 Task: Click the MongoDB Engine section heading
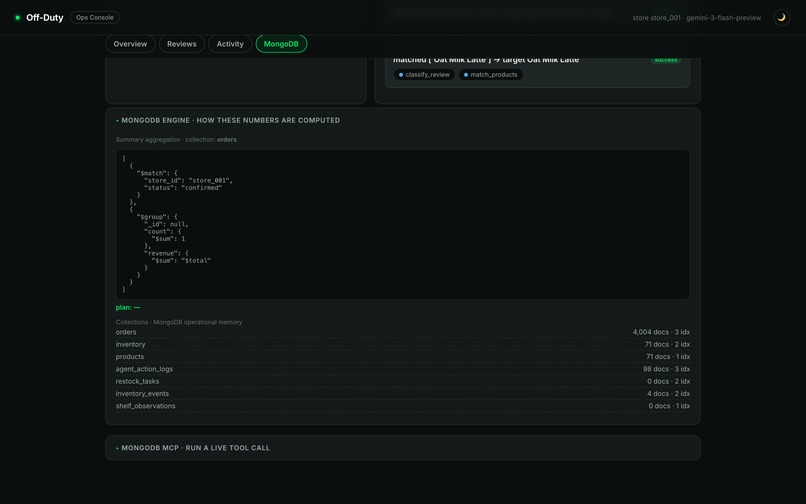[230, 120]
